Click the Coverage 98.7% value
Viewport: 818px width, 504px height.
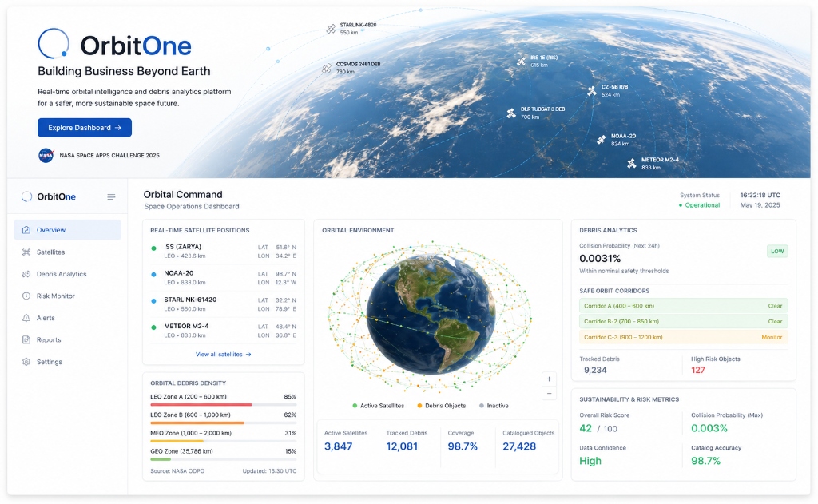463,446
